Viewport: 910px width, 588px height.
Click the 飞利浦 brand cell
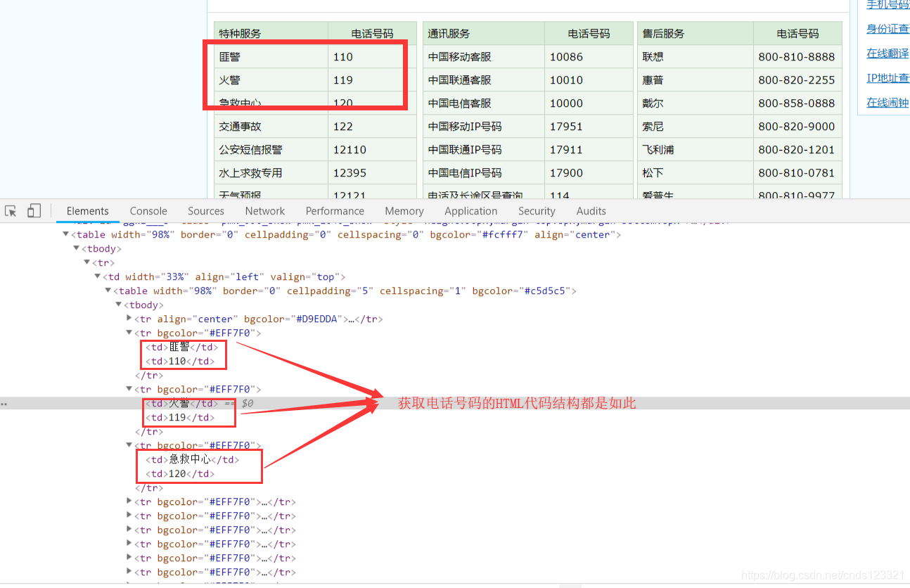pyautogui.click(x=696, y=149)
